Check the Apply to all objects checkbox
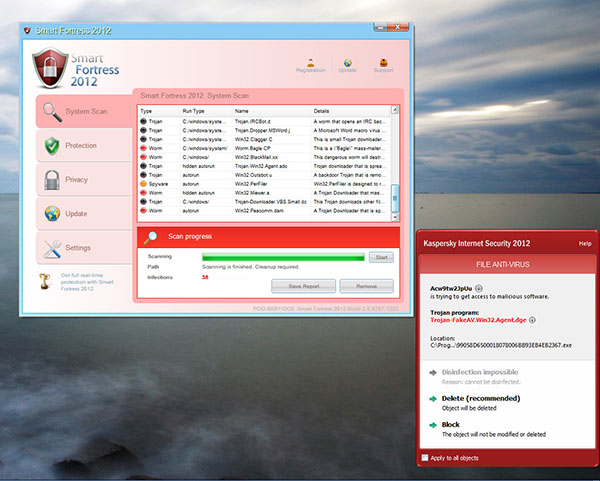 tap(425, 458)
